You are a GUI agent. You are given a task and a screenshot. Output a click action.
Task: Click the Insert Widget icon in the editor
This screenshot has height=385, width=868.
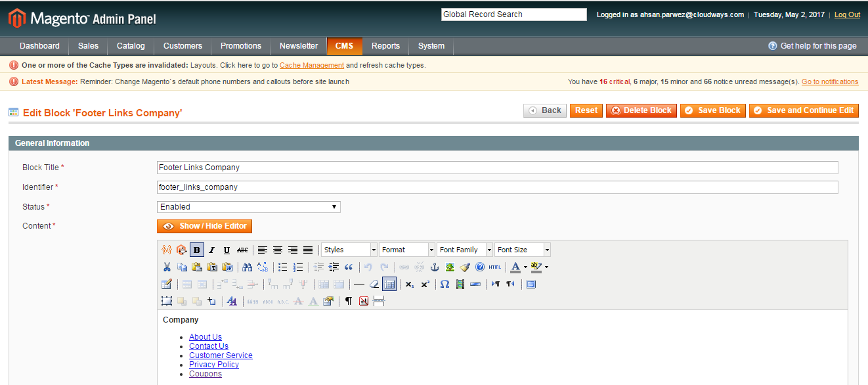(x=182, y=250)
